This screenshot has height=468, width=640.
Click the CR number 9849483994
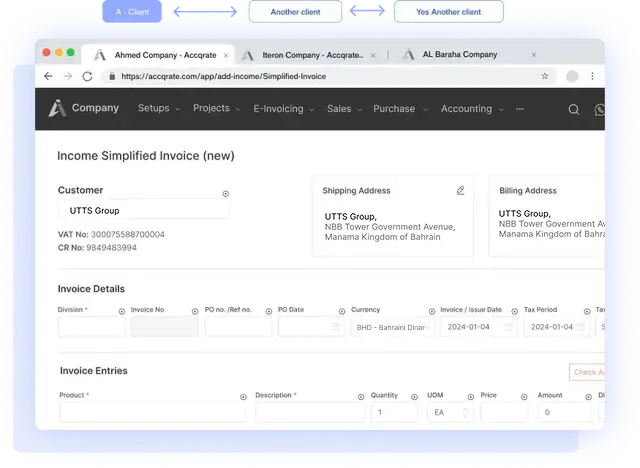(x=111, y=248)
